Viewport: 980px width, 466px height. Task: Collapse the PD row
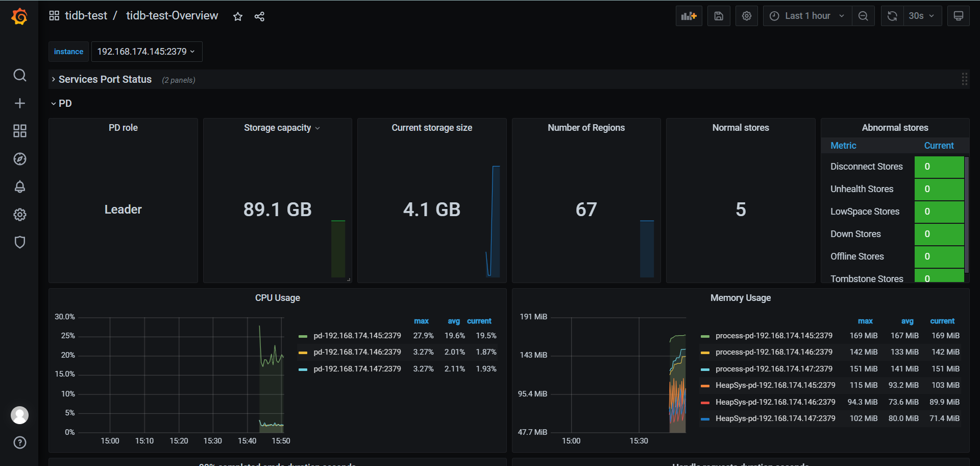[x=61, y=103]
